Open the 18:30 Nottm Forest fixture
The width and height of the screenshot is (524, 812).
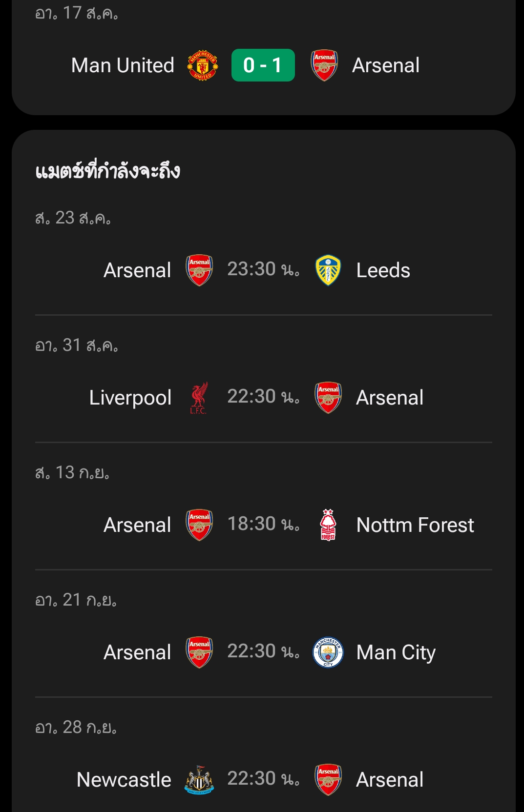click(x=263, y=524)
